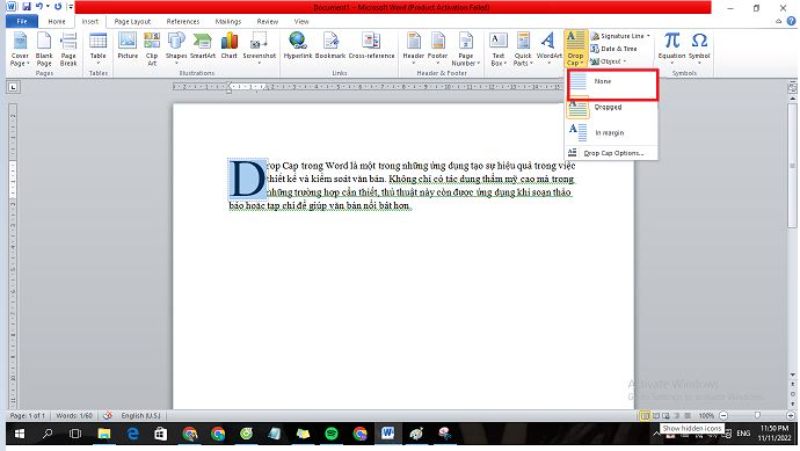Open the Header dropdown
Image resolution: width=800 pixels, height=451 pixels.
[x=413, y=48]
